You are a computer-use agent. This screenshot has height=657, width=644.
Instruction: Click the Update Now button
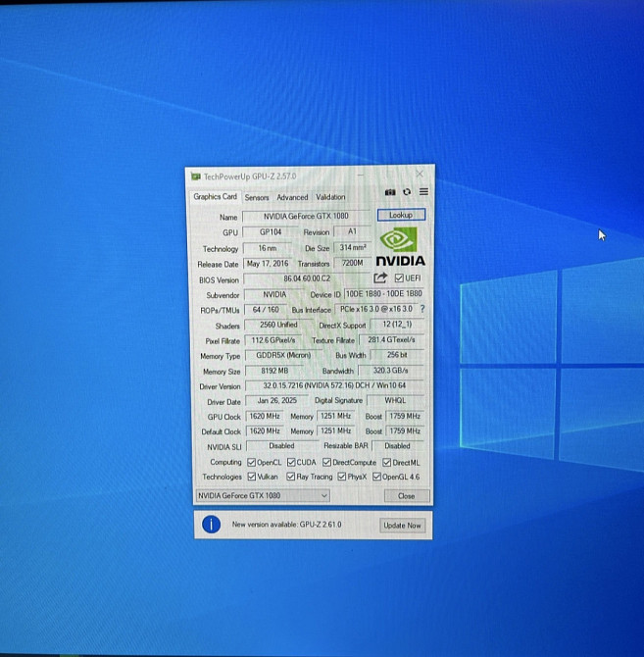click(401, 526)
